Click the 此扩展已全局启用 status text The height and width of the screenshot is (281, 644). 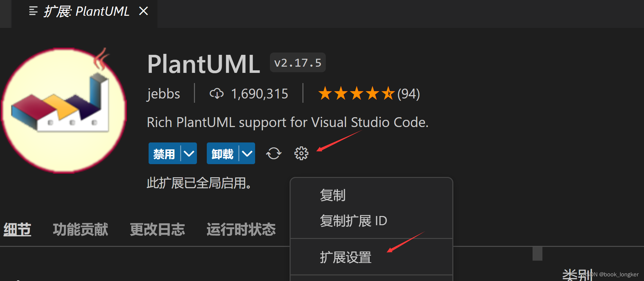pos(199,183)
